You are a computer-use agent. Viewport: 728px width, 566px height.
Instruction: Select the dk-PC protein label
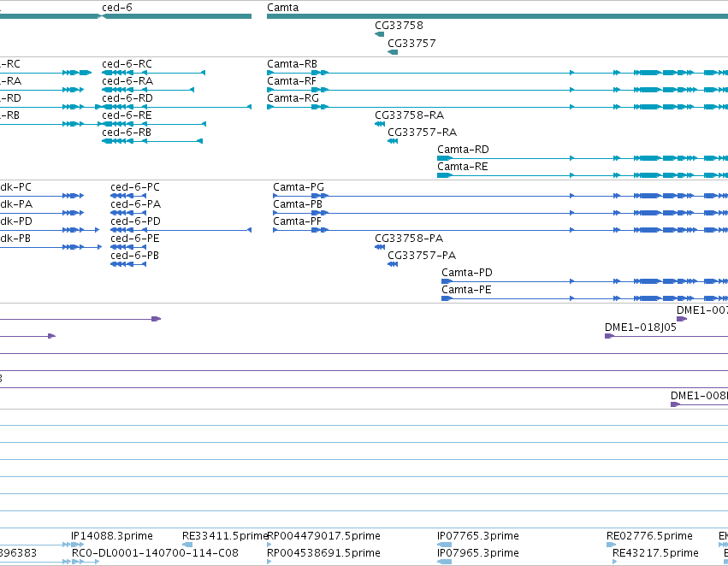point(15,187)
